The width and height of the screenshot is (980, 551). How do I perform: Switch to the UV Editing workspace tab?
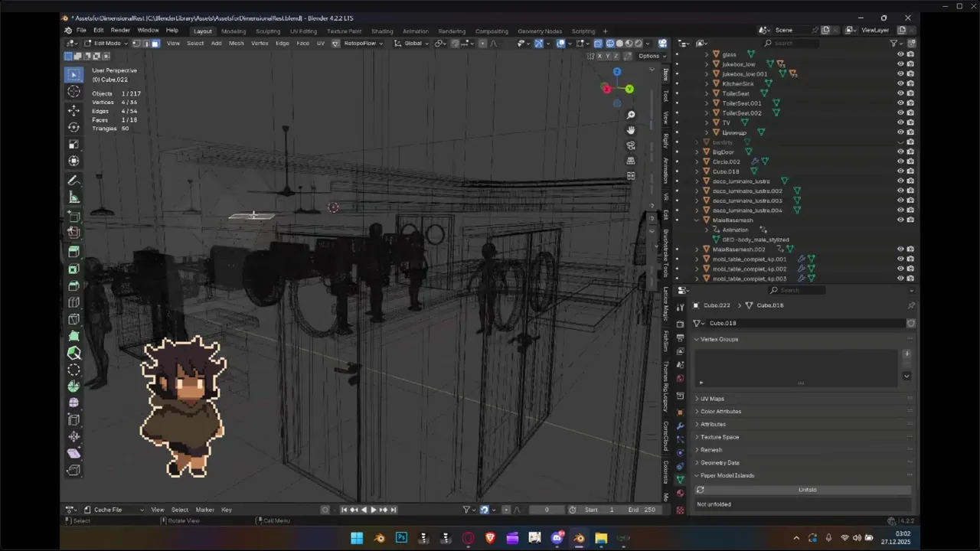click(303, 31)
